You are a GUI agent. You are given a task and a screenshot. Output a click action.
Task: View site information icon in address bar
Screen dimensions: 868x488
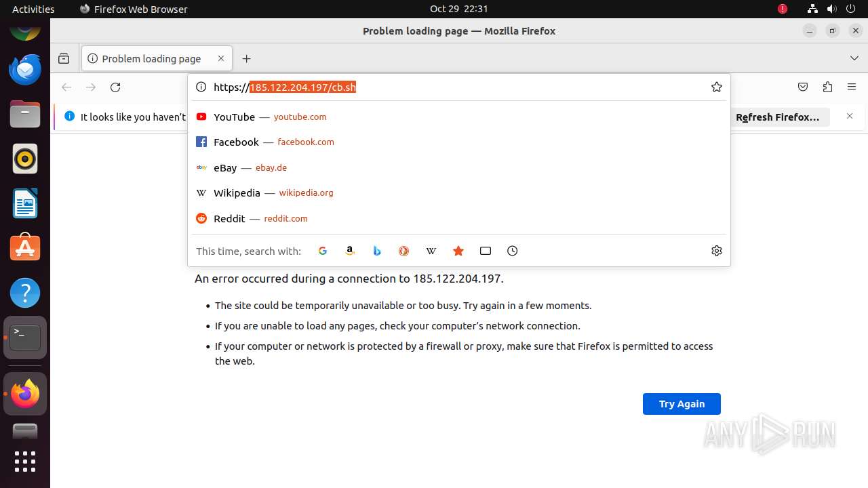pos(201,87)
